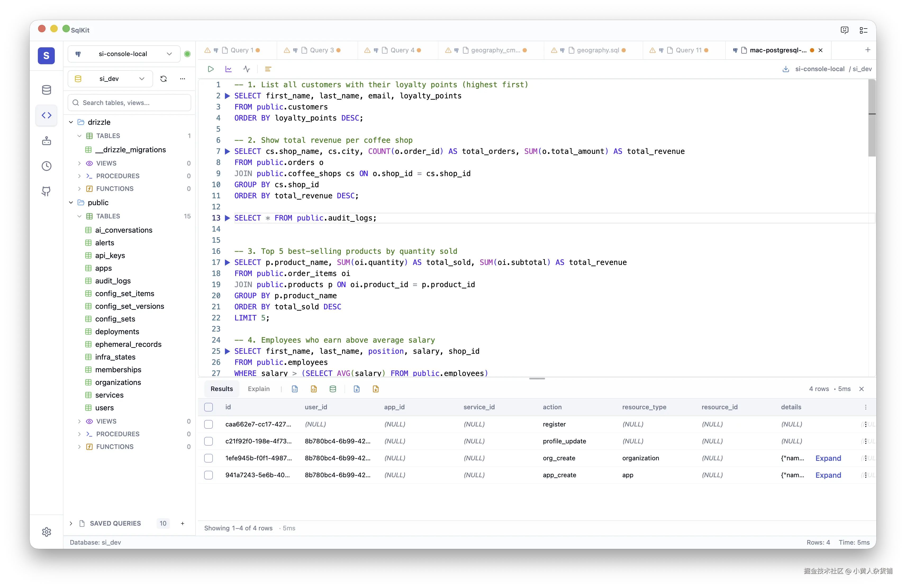Screen dimensions: 906x588
Task: Open the database icon in the left sidebar
Action: tap(47, 90)
